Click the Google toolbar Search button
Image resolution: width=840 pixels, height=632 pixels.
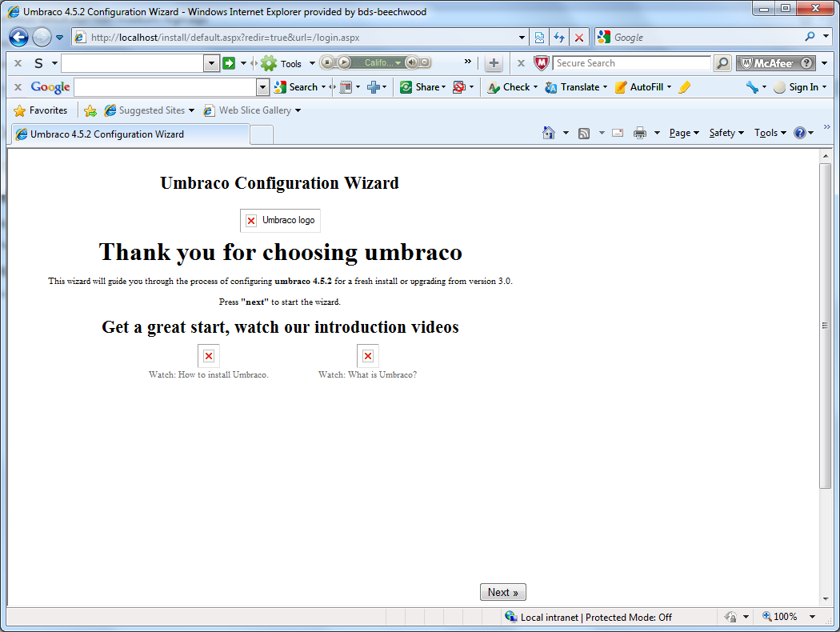point(296,86)
